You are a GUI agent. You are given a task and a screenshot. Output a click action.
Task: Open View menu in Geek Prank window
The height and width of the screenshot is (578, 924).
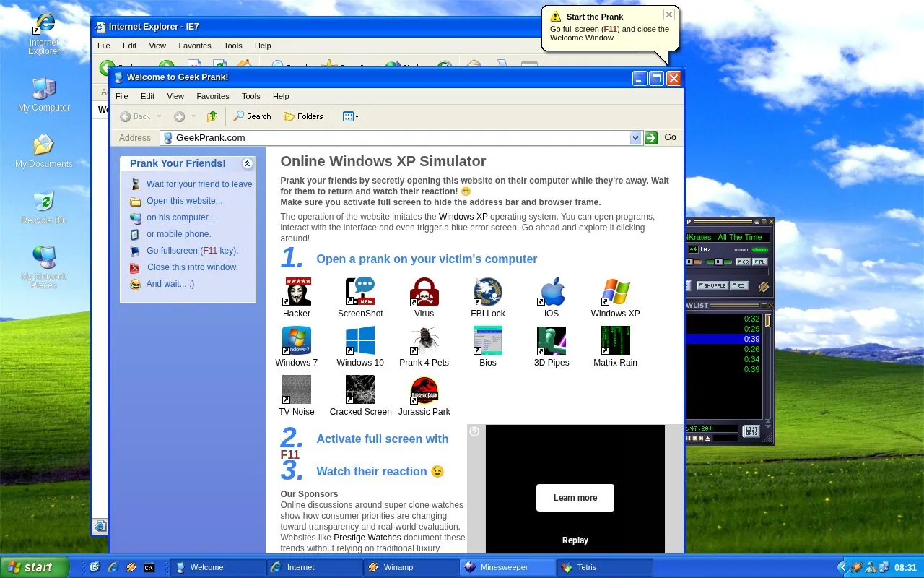pos(175,96)
